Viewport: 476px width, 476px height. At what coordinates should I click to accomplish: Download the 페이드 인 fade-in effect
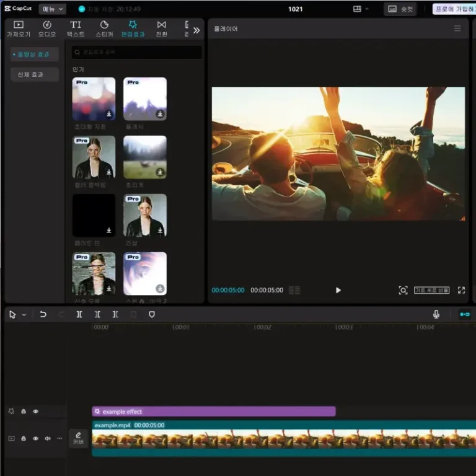click(x=109, y=231)
